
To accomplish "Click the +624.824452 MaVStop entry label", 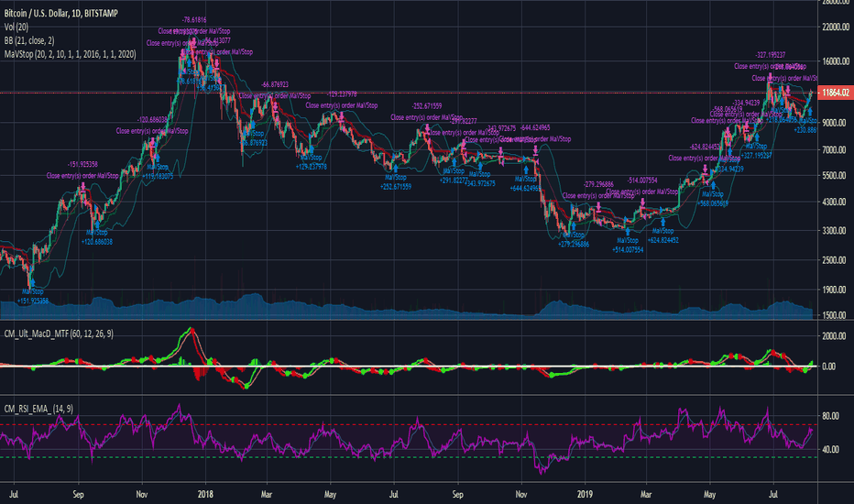I will [x=662, y=240].
